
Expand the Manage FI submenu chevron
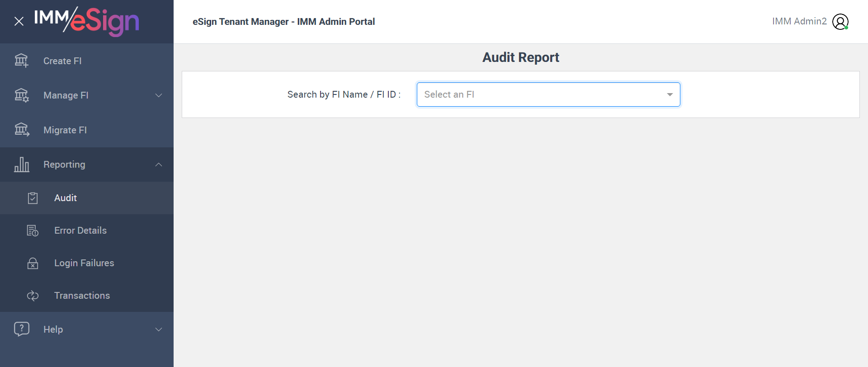pyautogui.click(x=159, y=95)
